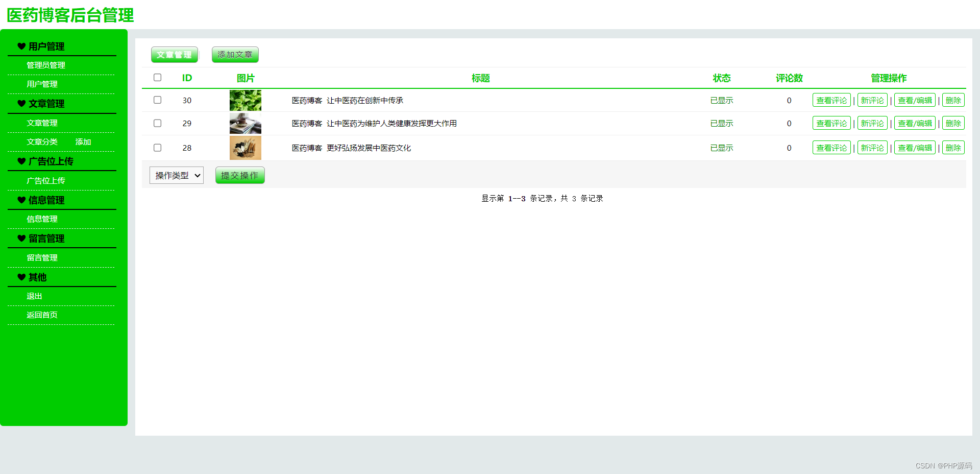Image resolution: width=980 pixels, height=474 pixels.
Task: Click the heart icon beside 文章管理 section header
Action: (x=21, y=104)
